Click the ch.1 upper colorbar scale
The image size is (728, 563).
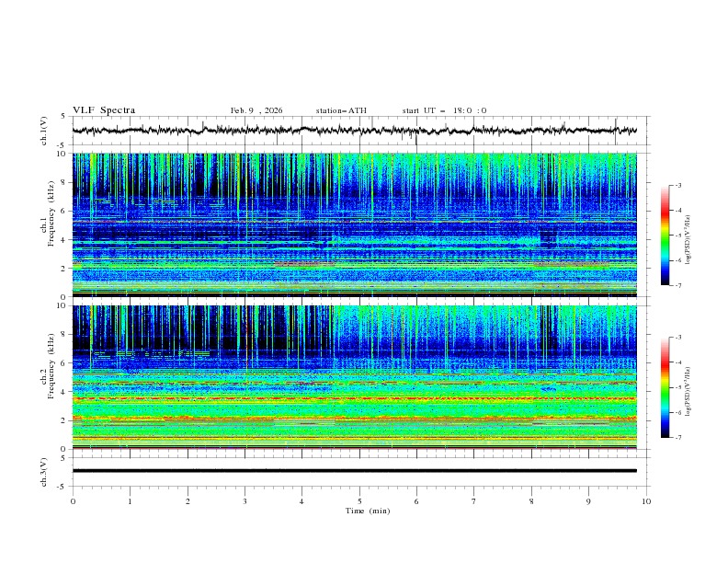pyautogui.click(x=665, y=236)
